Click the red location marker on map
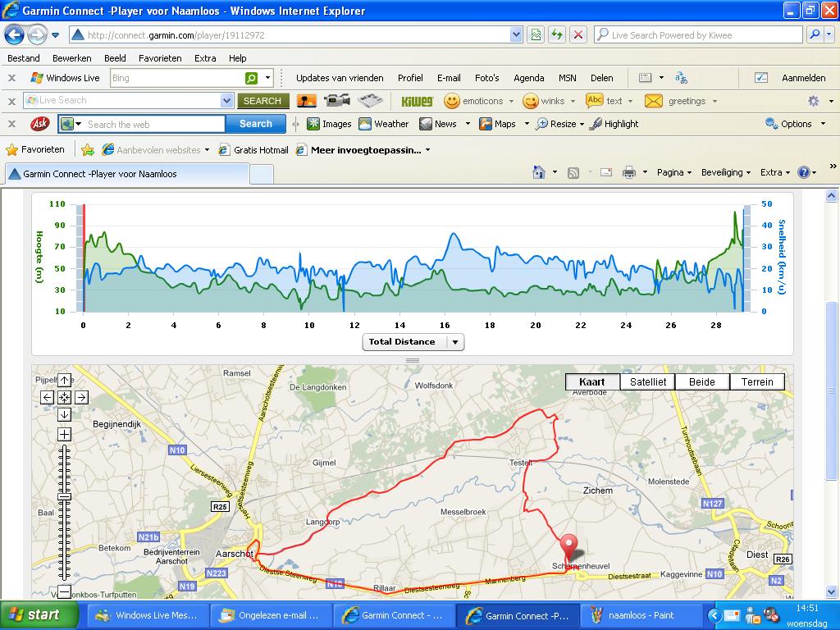Image resolution: width=840 pixels, height=630 pixels. pos(569,548)
